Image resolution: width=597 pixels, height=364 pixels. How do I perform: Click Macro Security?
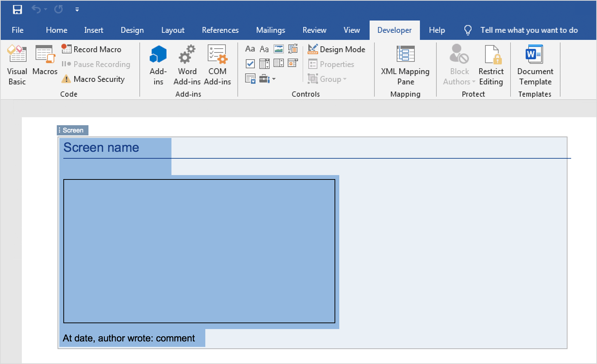94,79
